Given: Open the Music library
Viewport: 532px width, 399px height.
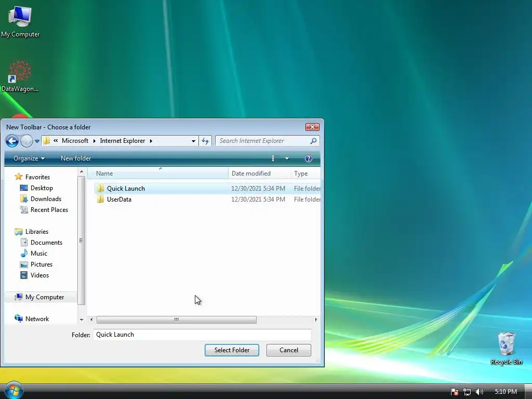Looking at the screenshot, I should (x=38, y=254).
